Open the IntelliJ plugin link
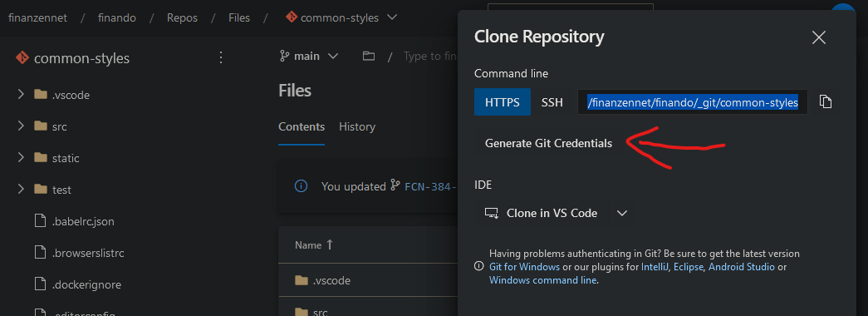The height and width of the screenshot is (316, 868). click(655, 267)
